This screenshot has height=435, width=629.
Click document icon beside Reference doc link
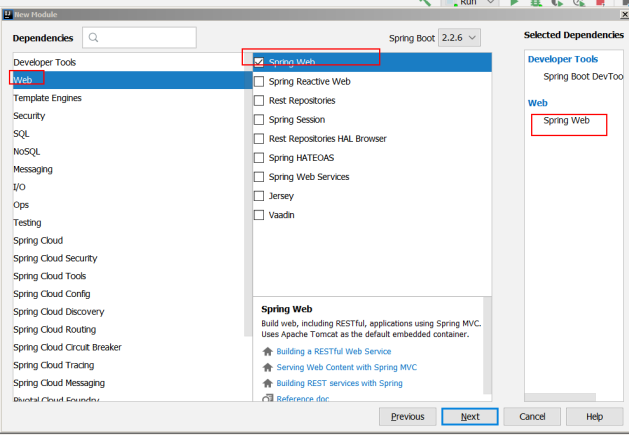pos(267,398)
